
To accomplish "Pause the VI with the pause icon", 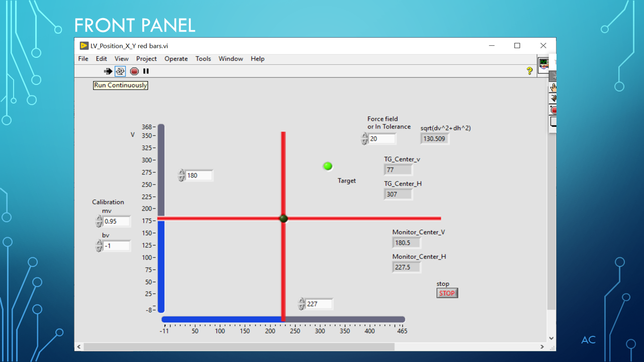I will tap(146, 71).
